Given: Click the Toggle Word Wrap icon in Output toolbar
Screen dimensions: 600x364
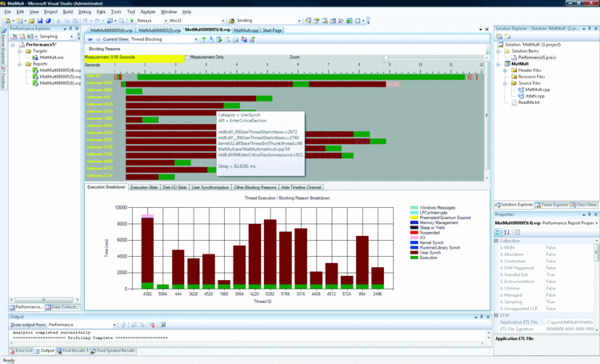Looking at the screenshot, I should pos(162,325).
